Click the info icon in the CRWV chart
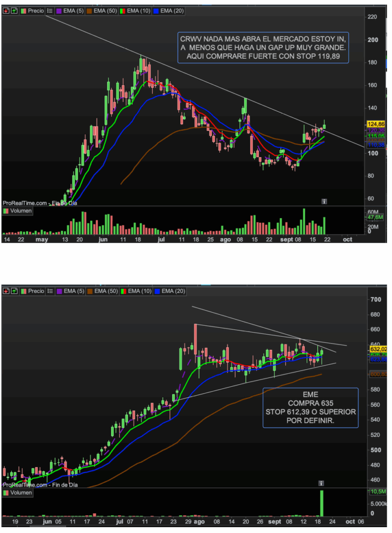This screenshot has width=392, height=533. coord(324,201)
